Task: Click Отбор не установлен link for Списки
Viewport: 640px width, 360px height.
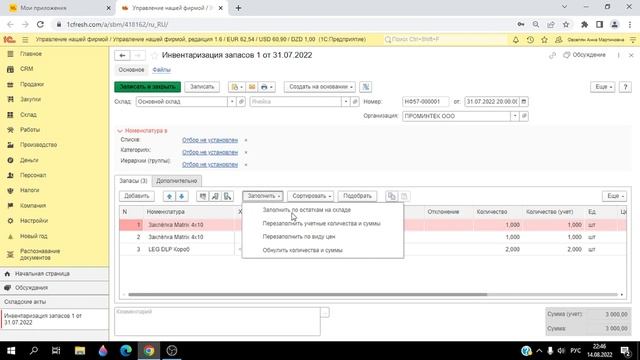Action: [210, 140]
